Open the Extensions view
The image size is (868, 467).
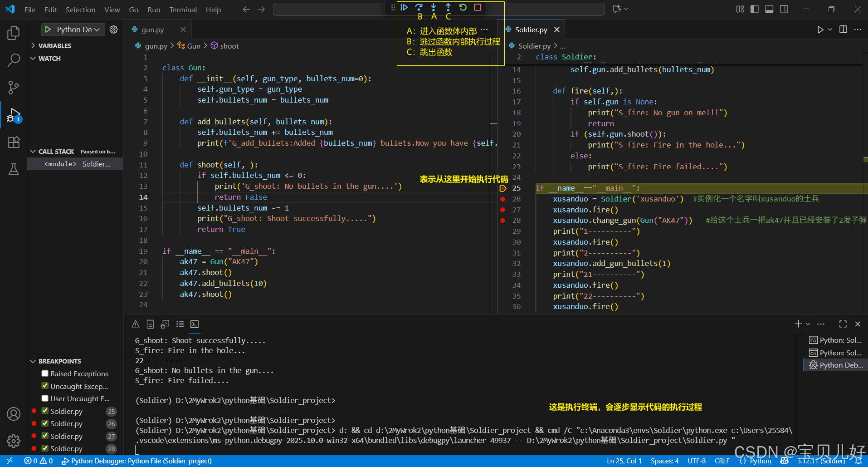[x=14, y=142]
